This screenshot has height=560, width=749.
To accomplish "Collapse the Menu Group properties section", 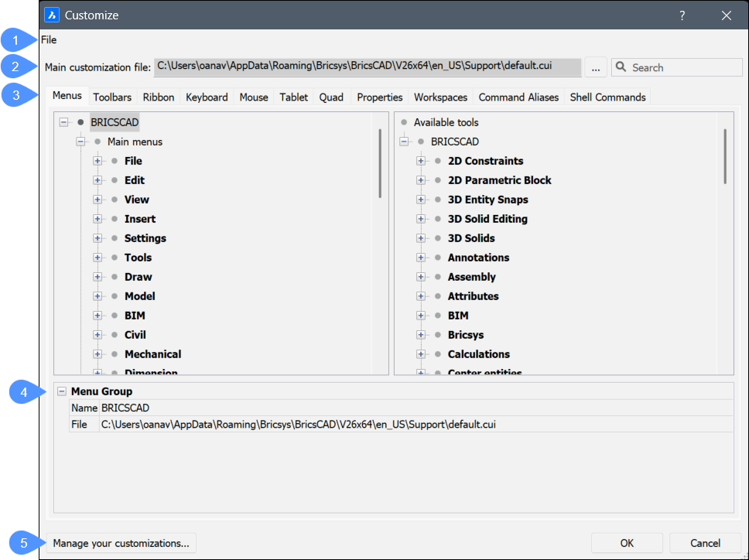I will point(62,391).
